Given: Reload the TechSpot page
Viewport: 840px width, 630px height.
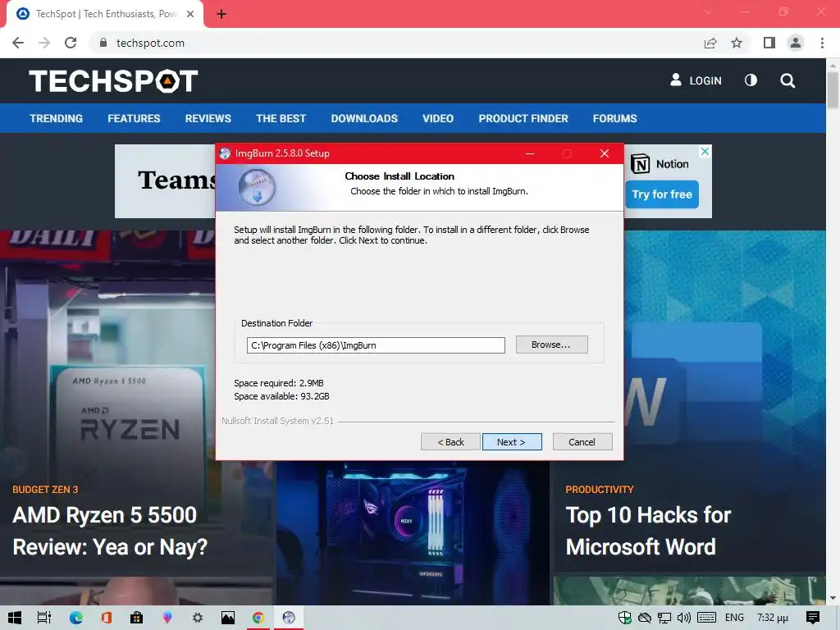Looking at the screenshot, I should coord(71,43).
